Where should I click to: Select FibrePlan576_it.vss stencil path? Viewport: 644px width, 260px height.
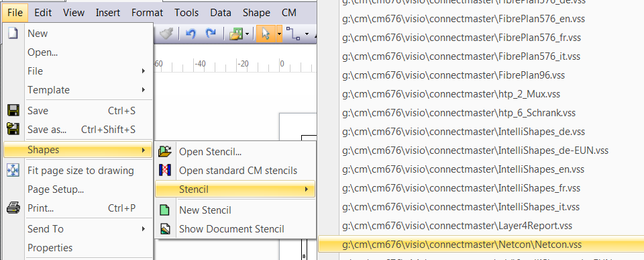[462, 56]
